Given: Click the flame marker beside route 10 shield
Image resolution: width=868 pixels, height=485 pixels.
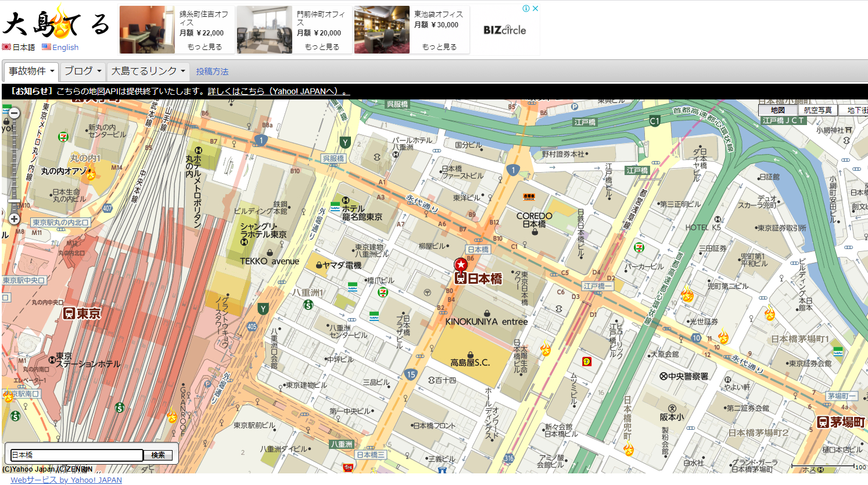Looking at the screenshot, I should tap(723, 336).
